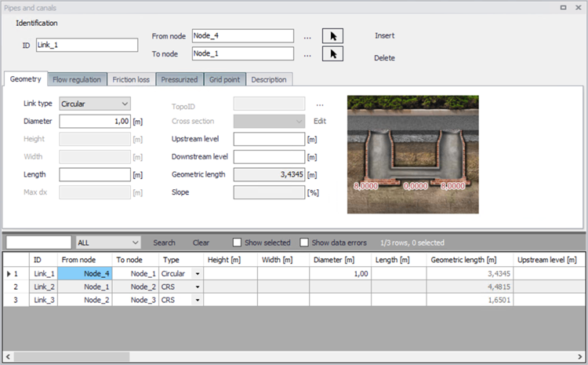Viewport: 588px width, 365px height.
Task: Open Type dropdown arrow for Link_3 row
Action: click(x=198, y=300)
